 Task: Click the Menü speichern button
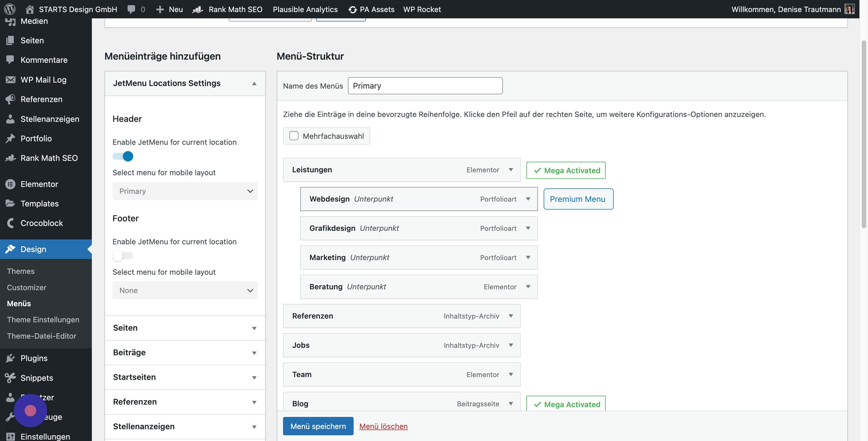tap(318, 426)
